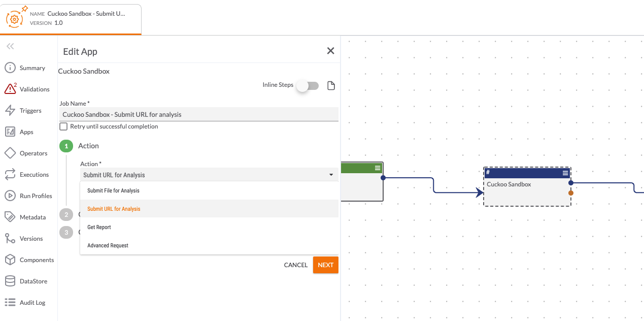Click the Versions branch icon
This screenshot has width=644, height=321.
pyautogui.click(x=10, y=239)
